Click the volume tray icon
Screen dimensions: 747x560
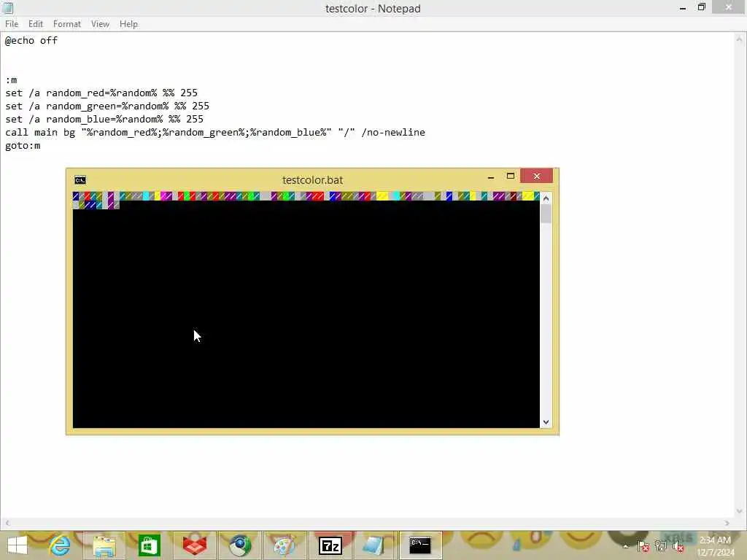pos(678,546)
